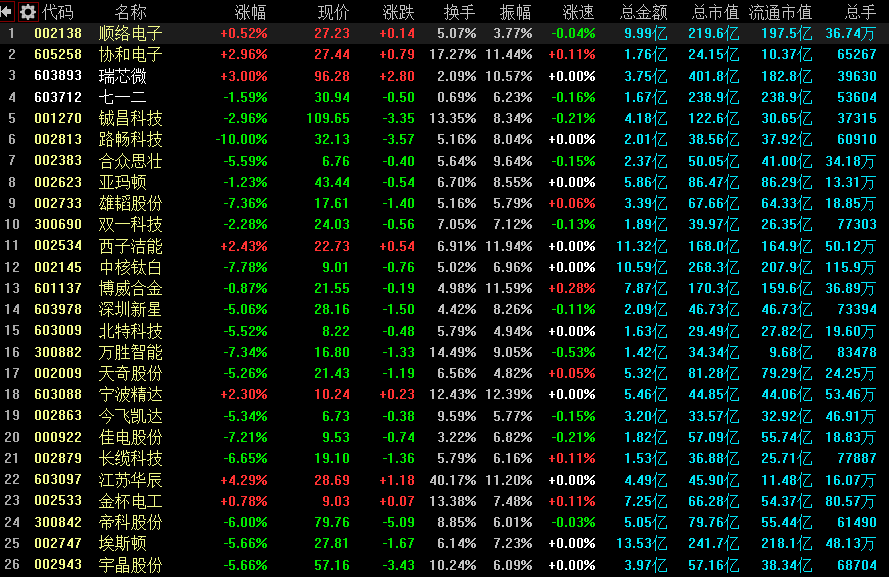Sort by 总市值 column header
Viewport: 889px width, 577px height.
coord(716,12)
